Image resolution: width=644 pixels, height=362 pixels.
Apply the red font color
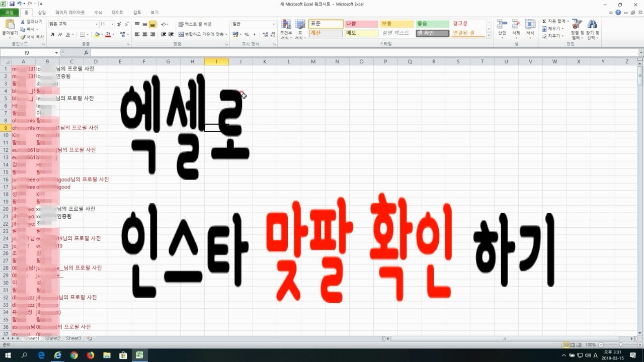point(108,35)
